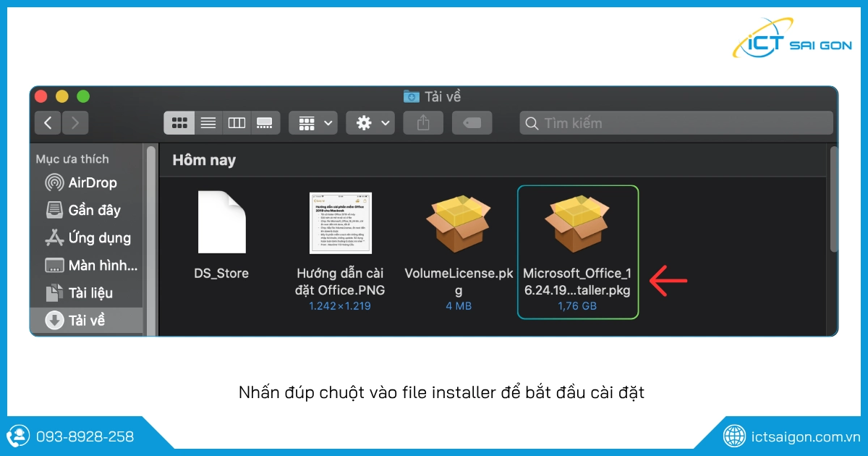Switch to list view in toolbar
The image size is (868, 456).
[x=208, y=123]
